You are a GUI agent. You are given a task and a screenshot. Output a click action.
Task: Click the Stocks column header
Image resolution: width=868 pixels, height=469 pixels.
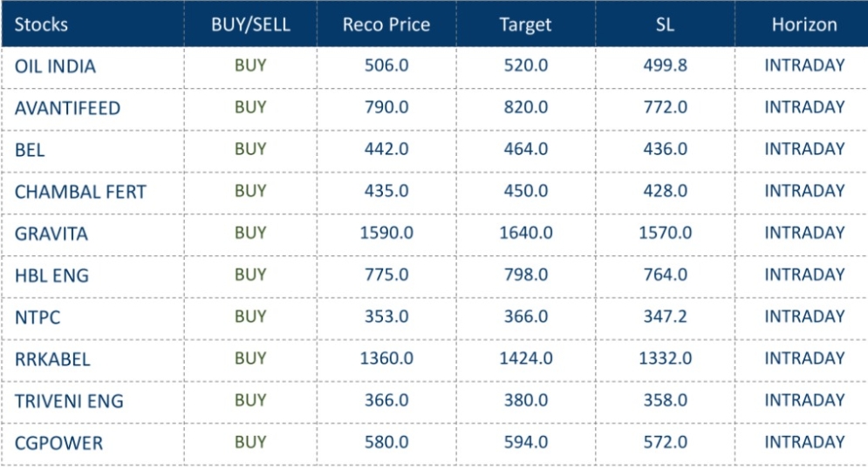[41, 24]
